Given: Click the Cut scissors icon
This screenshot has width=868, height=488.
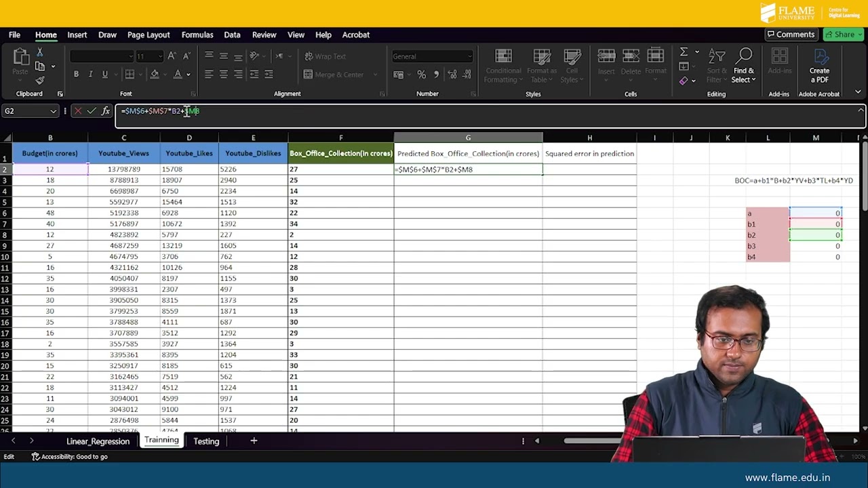Looking at the screenshot, I should (x=40, y=53).
